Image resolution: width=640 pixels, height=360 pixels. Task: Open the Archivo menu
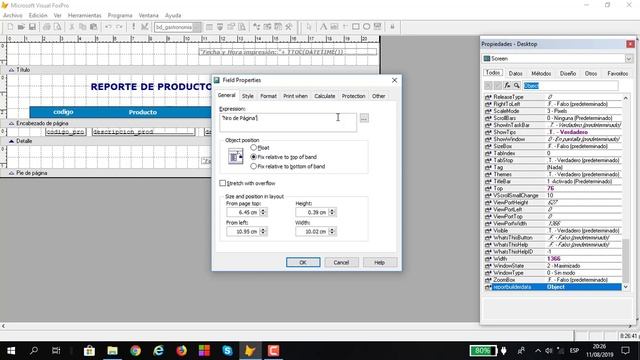coord(13,15)
